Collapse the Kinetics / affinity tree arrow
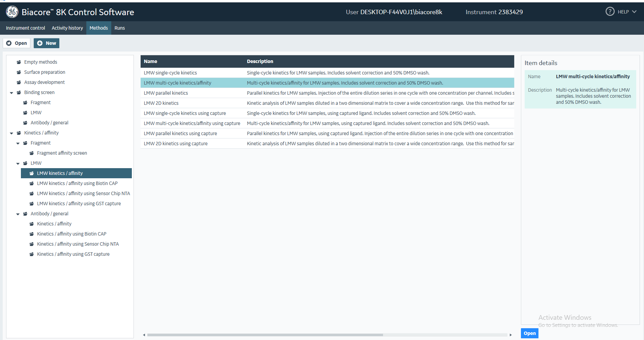This screenshot has width=644, height=340. pyautogui.click(x=12, y=133)
